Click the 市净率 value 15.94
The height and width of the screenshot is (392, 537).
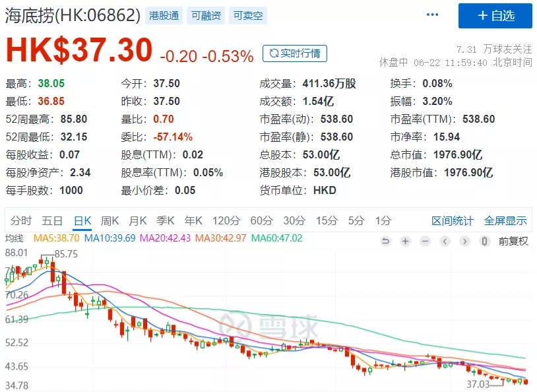447,137
